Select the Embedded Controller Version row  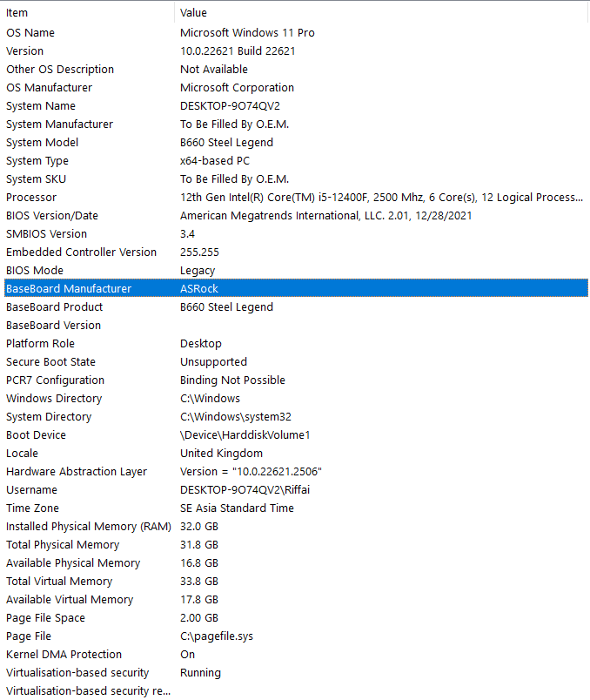click(296, 252)
